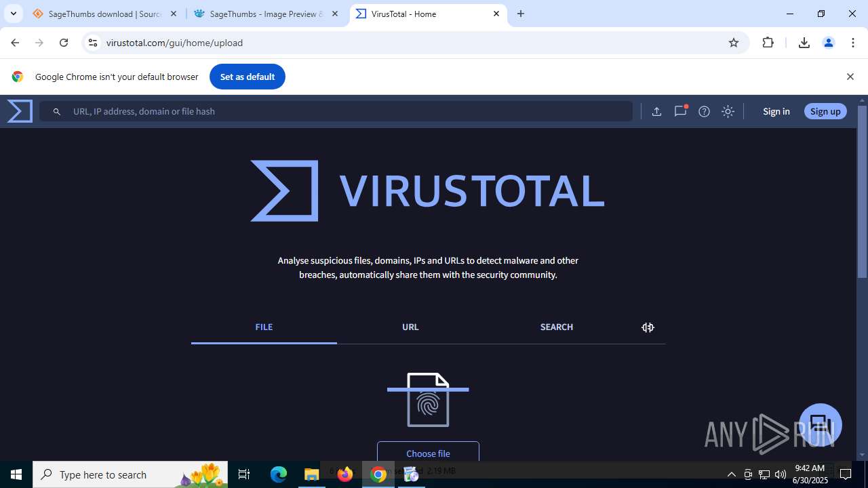Viewport: 868px width, 488px height.
Task: Show hidden tray icons chevron
Action: coord(731,474)
